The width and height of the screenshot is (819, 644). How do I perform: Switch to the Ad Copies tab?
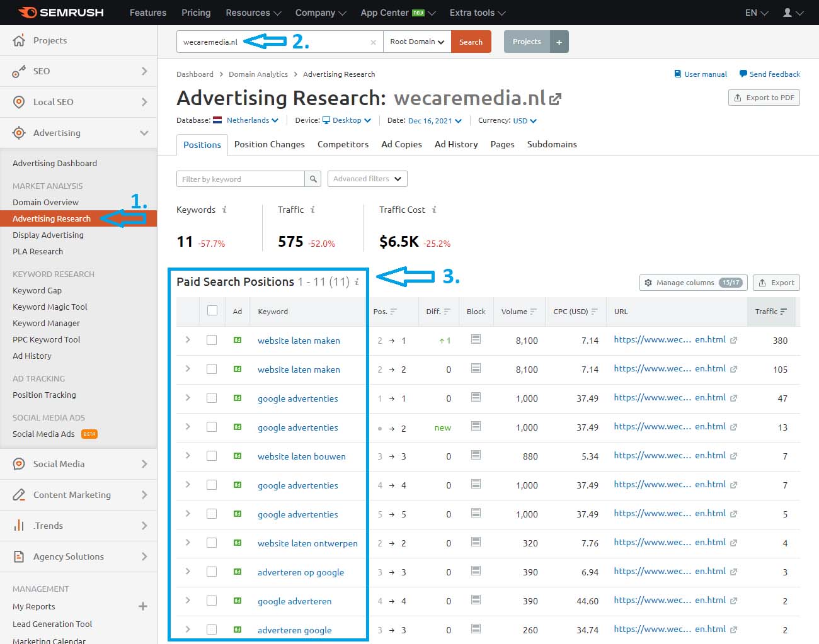(401, 144)
